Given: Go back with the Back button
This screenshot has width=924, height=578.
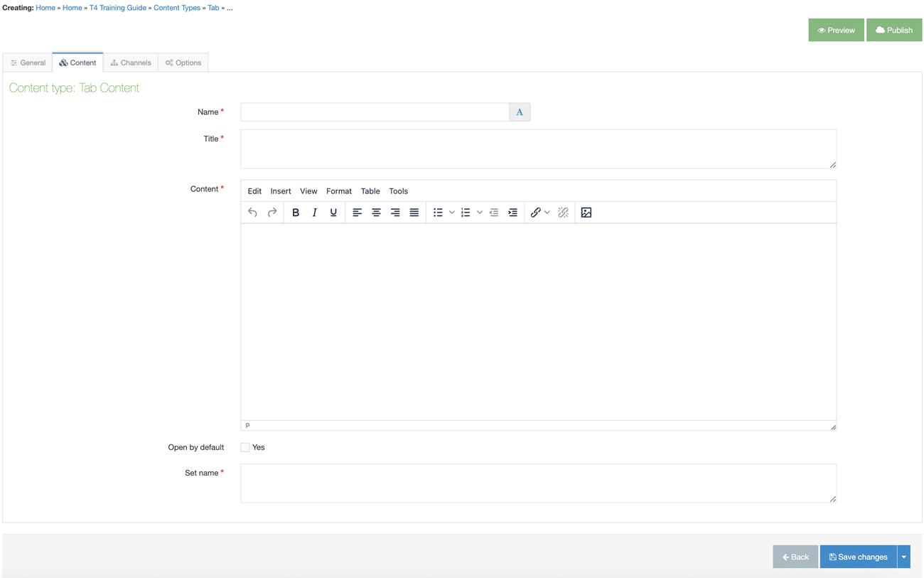Looking at the screenshot, I should [795, 557].
